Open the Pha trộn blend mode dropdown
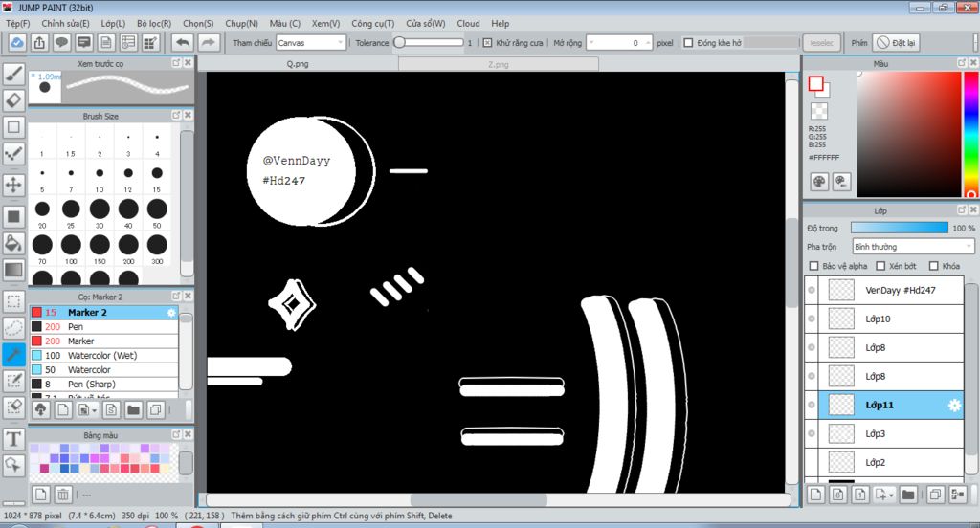980x528 pixels. coord(913,247)
